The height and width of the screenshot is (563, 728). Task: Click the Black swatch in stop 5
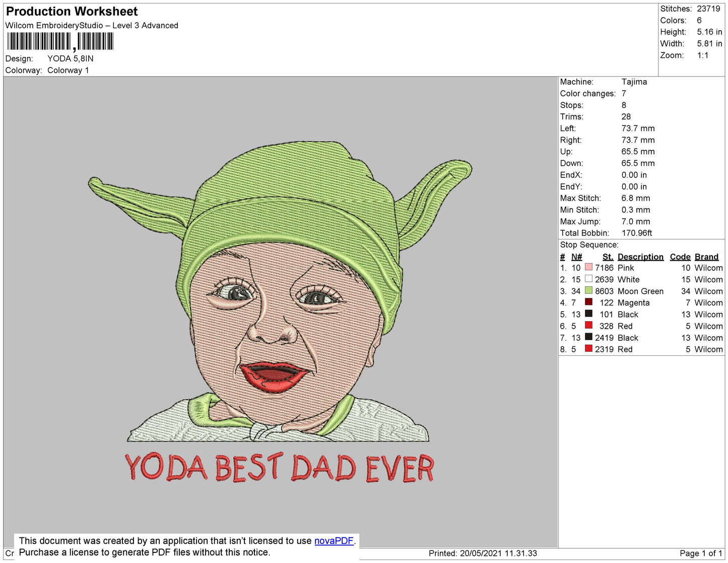tap(588, 314)
